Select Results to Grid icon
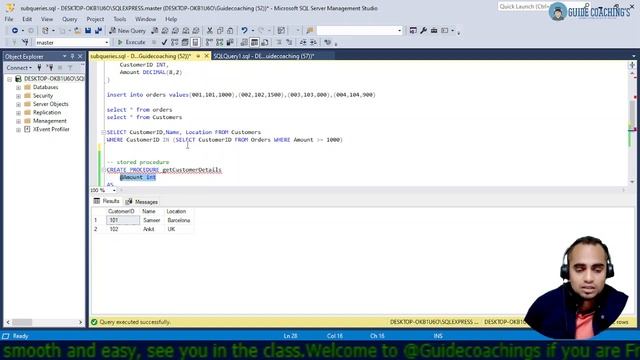 (x=254, y=42)
